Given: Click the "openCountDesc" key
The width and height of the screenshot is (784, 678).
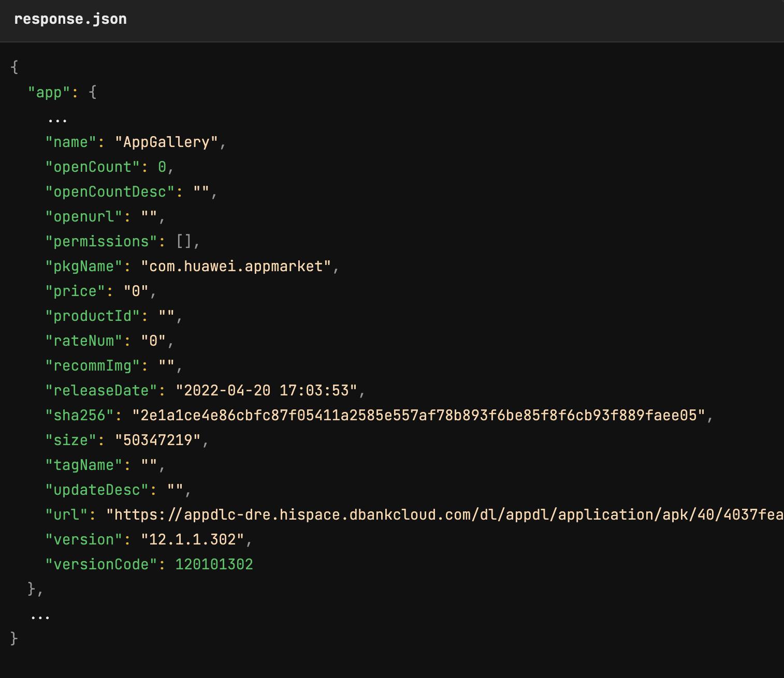Looking at the screenshot, I should [110, 192].
